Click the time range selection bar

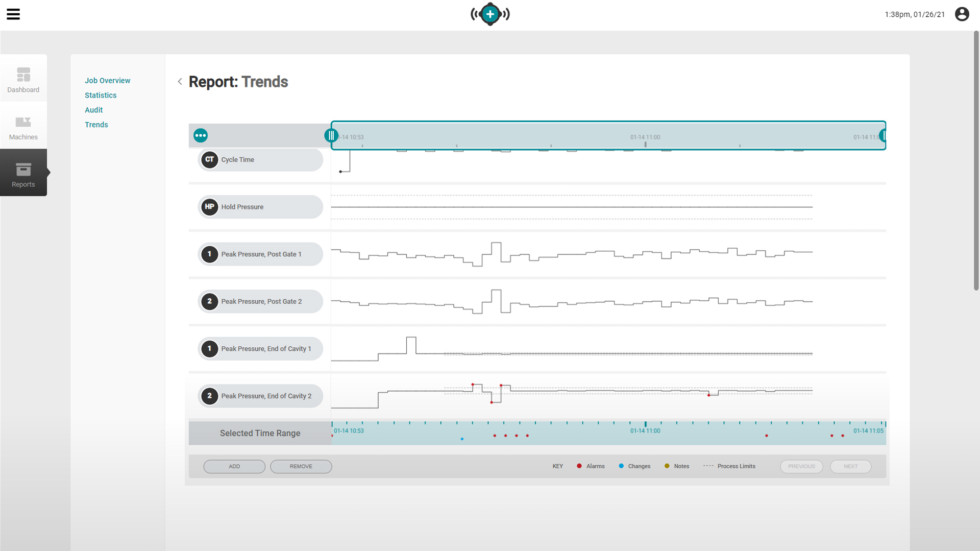click(608, 135)
